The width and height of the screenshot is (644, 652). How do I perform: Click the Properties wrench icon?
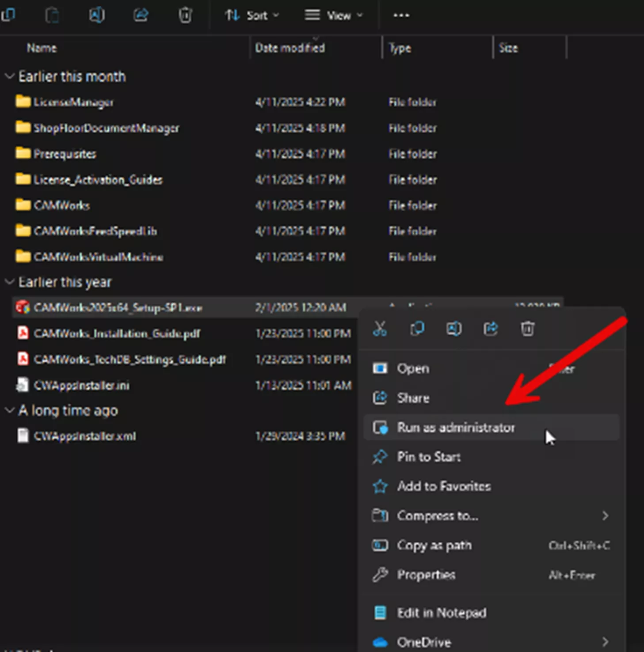point(380,575)
